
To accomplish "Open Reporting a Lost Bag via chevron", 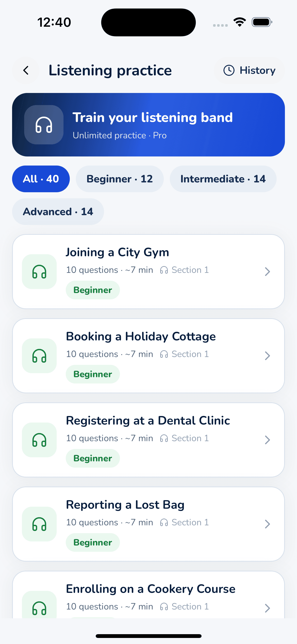I will click(268, 524).
